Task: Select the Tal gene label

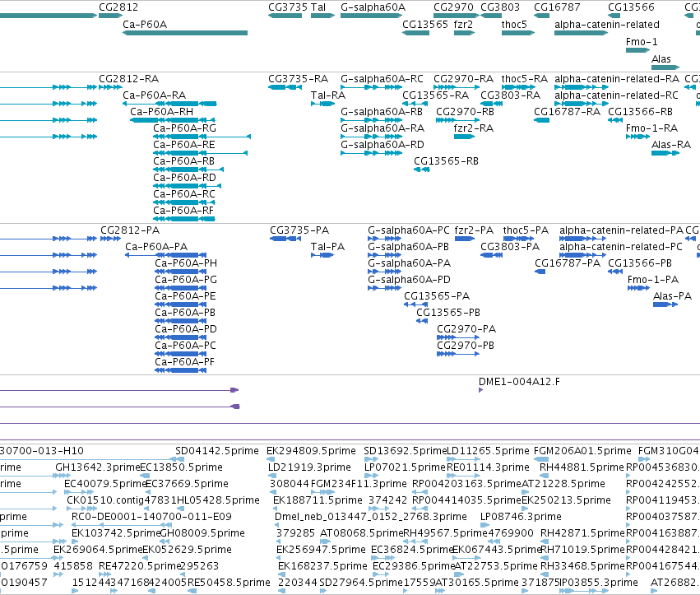Action: point(318,7)
